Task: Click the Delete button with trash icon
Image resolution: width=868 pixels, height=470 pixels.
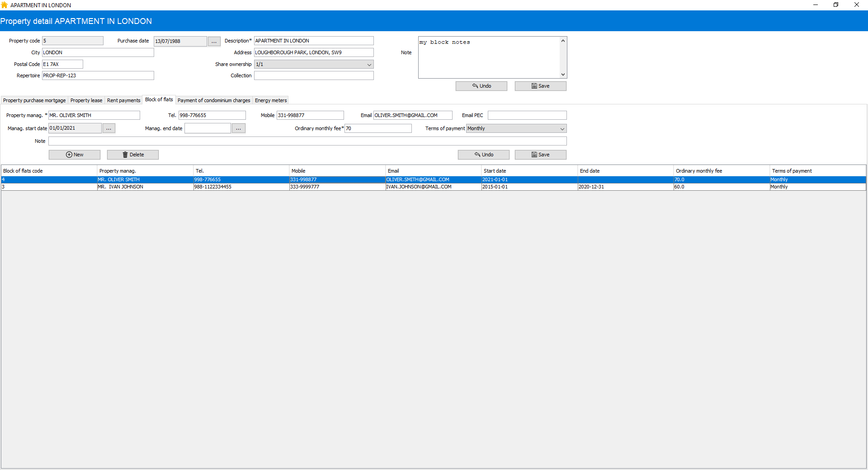Action: tap(133, 155)
